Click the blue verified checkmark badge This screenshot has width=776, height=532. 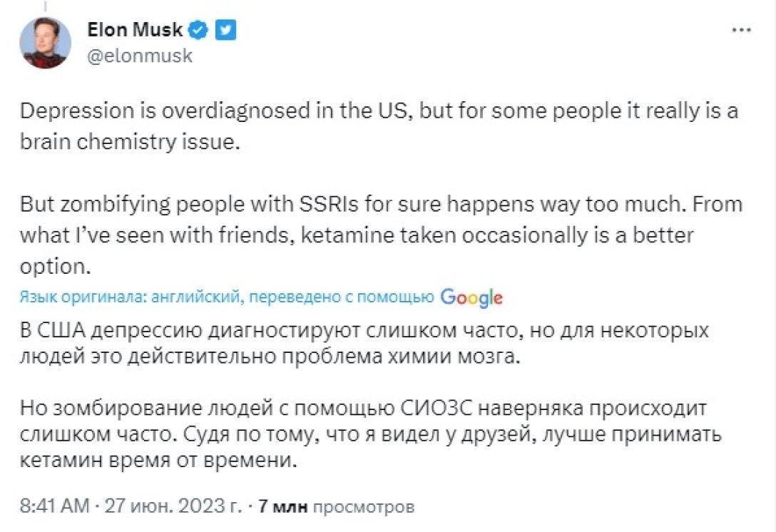pyautogui.click(x=198, y=30)
